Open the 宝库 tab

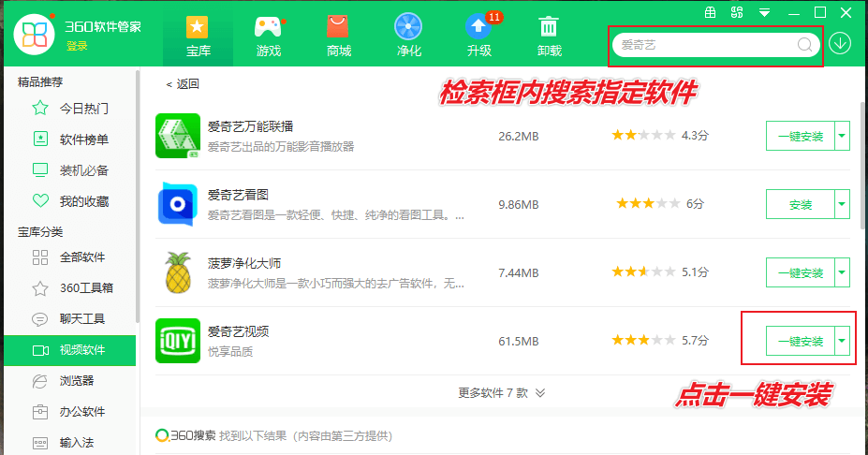pyautogui.click(x=198, y=37)
